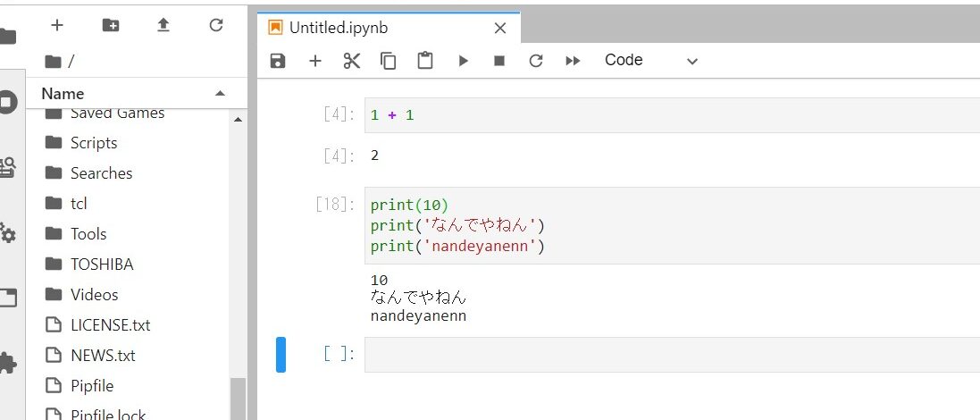Insert a new cell below using plus icon
The image size is (980, 420).
[314, 61]
